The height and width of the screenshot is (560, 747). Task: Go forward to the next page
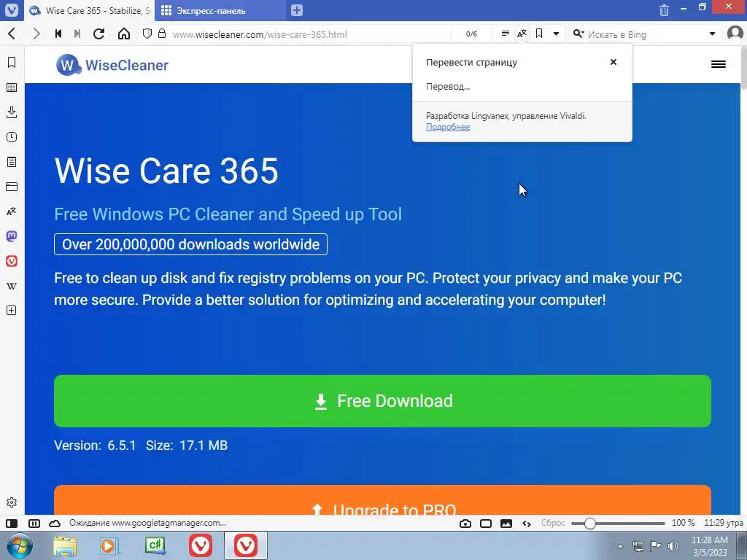36,34
